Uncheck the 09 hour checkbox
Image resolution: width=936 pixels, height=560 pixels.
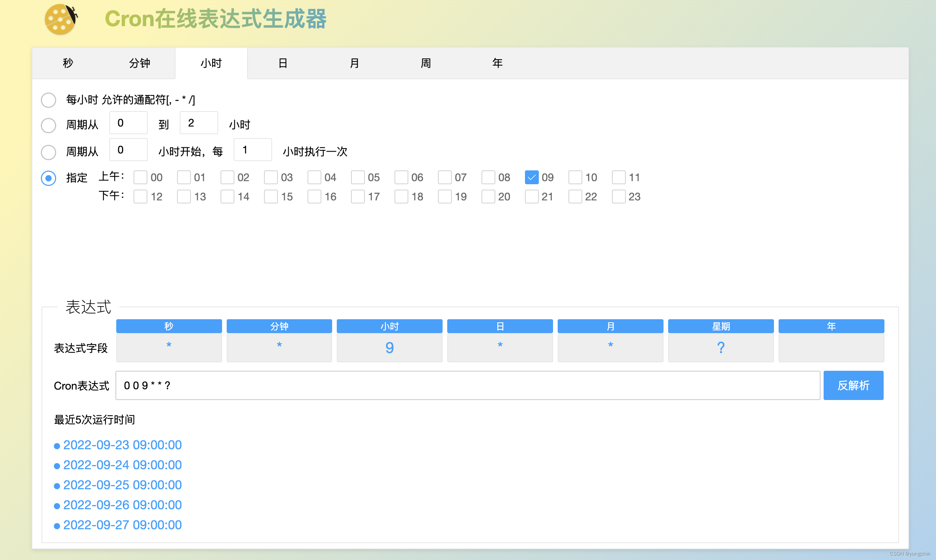532,177
